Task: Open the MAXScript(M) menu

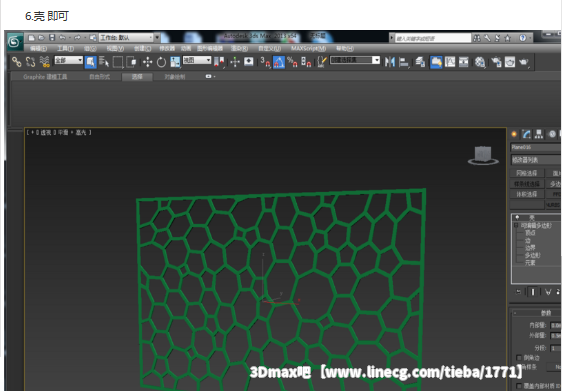Action: 308,48
